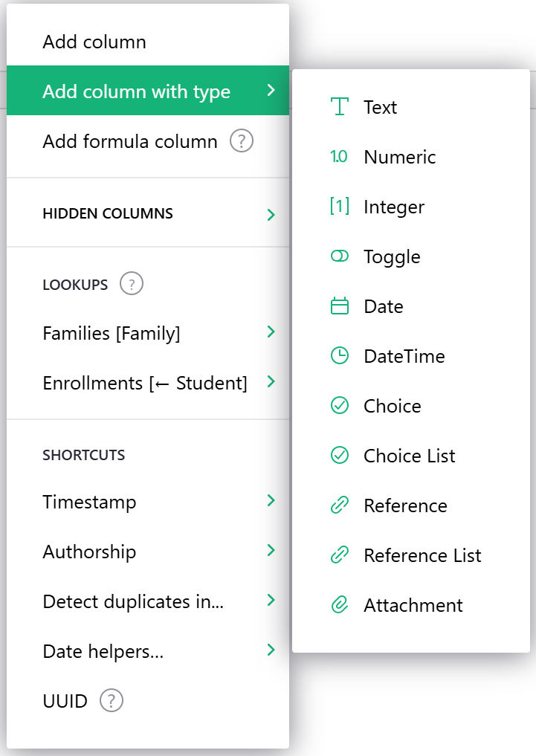Expand the Authorship submenu arrow

(x=271, y=551)
